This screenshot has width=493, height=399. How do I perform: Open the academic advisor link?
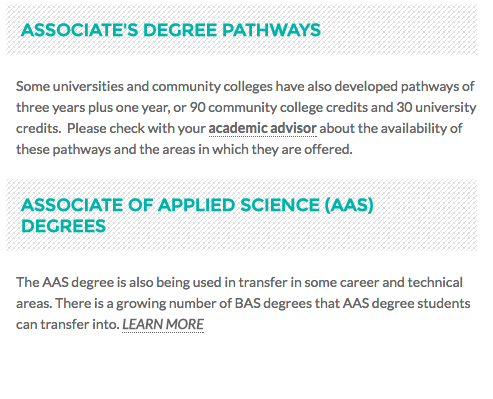coord(262,128)
